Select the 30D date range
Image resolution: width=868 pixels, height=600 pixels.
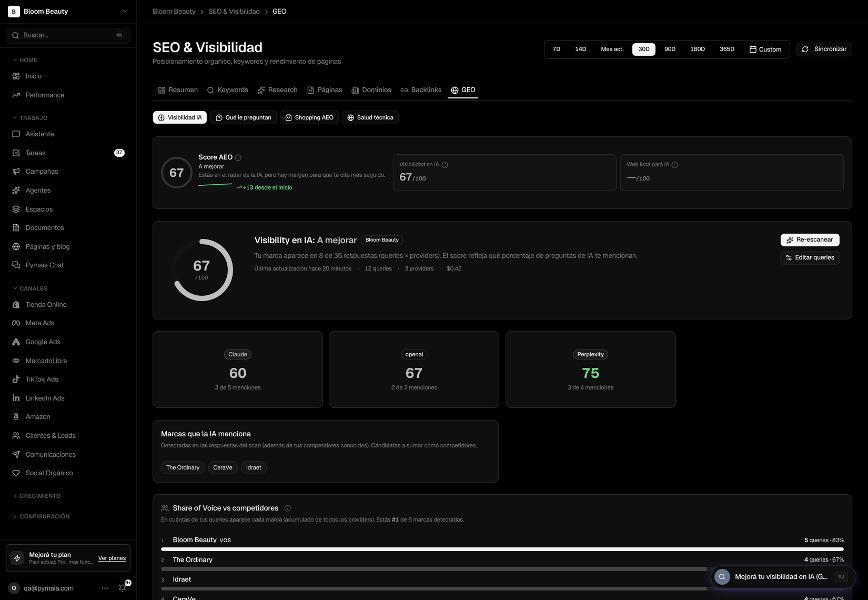coord(644,49)
